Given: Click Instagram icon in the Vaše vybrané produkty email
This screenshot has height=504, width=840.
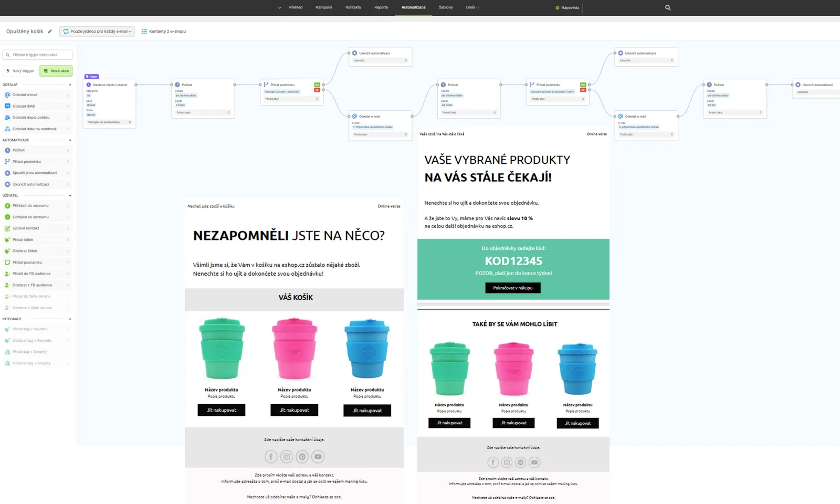Looking at the screenshot, I should pos(507,463).
